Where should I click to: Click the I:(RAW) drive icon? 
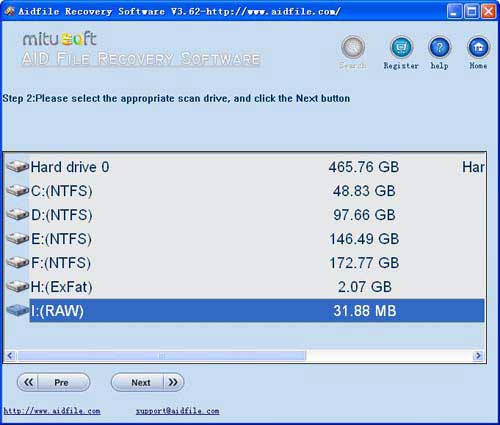point(18,310)
